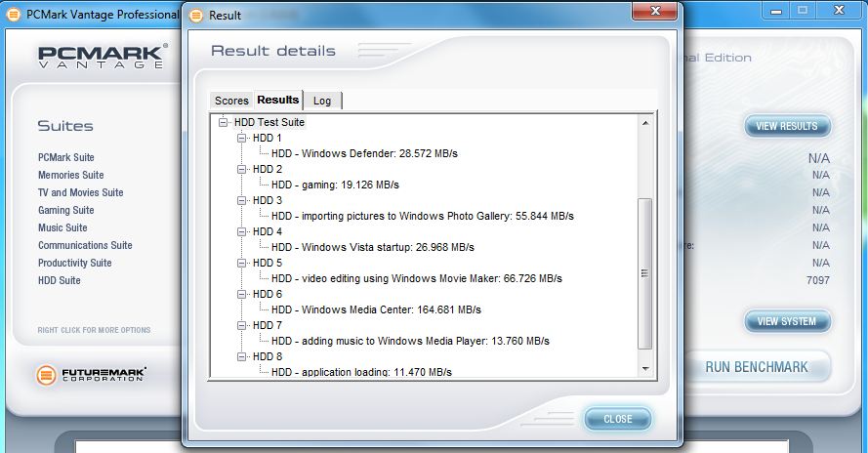Image resolution: width=868 pixels, height=453 pixels.
Task: Click the HDD score value 7097
Action: tap(818, 280)
